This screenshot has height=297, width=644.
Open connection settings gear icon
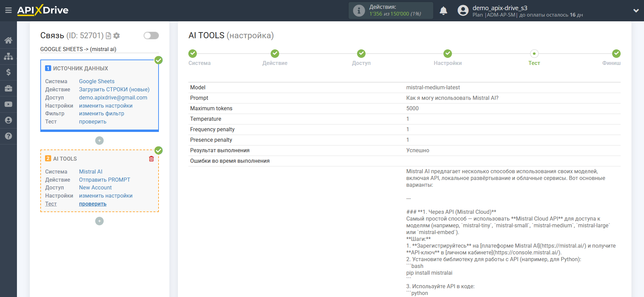click(117, 36)
